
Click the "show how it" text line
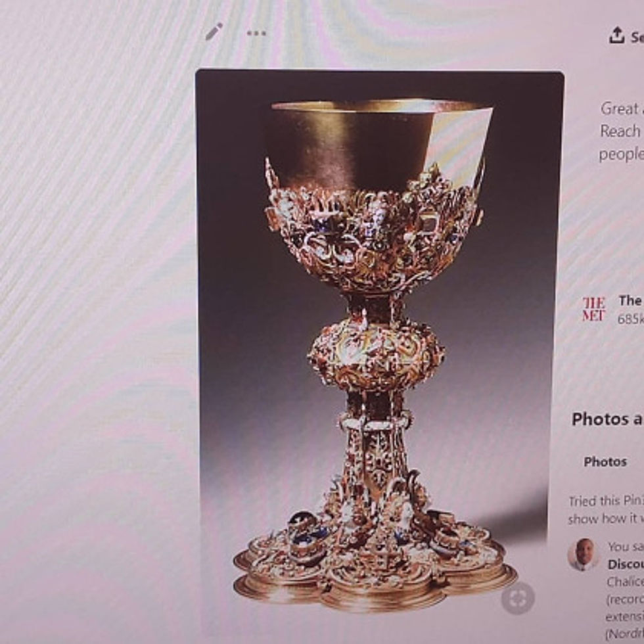[x=605, y=518]
